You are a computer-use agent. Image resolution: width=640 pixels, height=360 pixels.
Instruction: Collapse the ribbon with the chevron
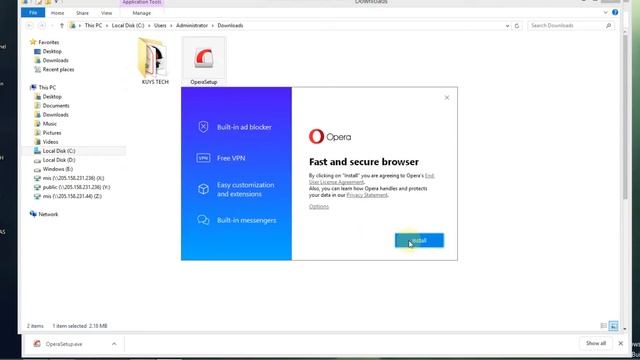pos(605,13)
